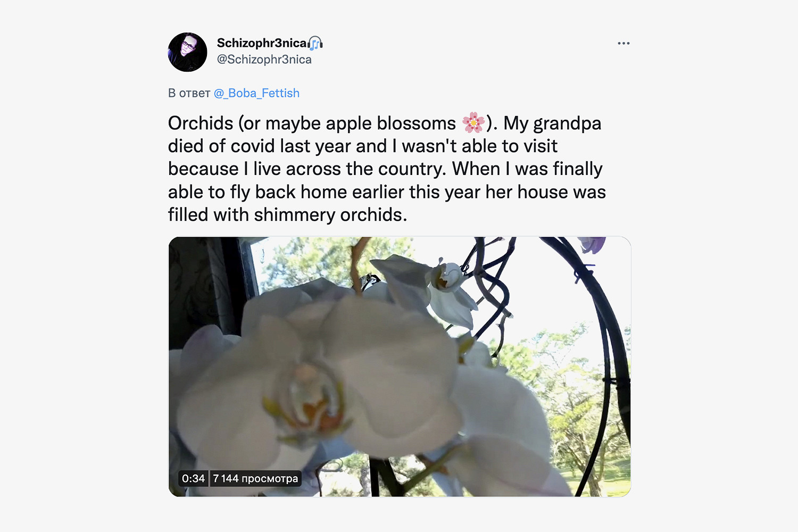798x532 pixels.
Task: Play the orchid video
Action: coord(400,367)
